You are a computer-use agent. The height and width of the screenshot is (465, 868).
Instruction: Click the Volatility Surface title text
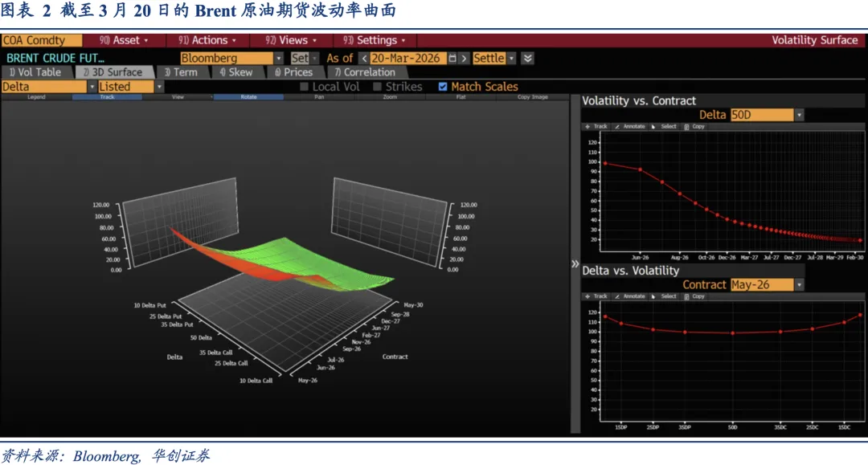pos(815,40)
